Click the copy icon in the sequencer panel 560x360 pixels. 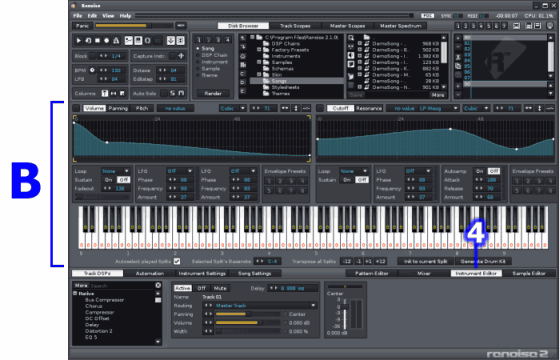click(x=458, y=66)
